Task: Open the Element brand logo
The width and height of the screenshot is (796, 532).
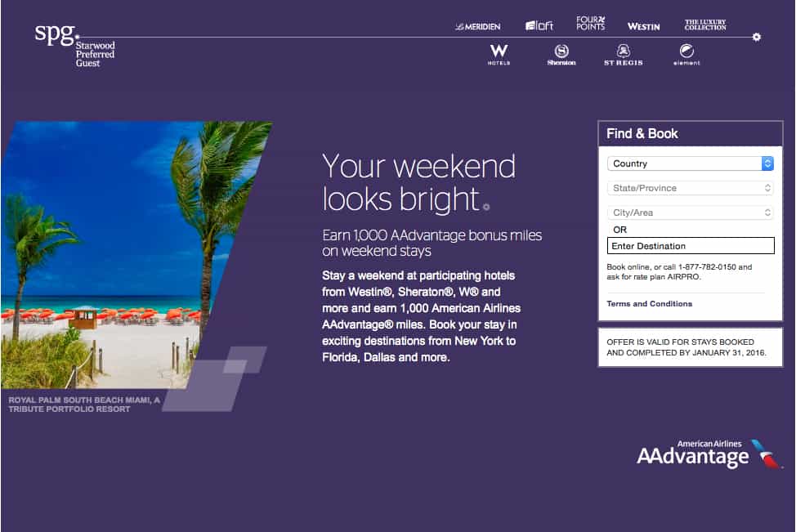Action: click(x=686, y=55)
